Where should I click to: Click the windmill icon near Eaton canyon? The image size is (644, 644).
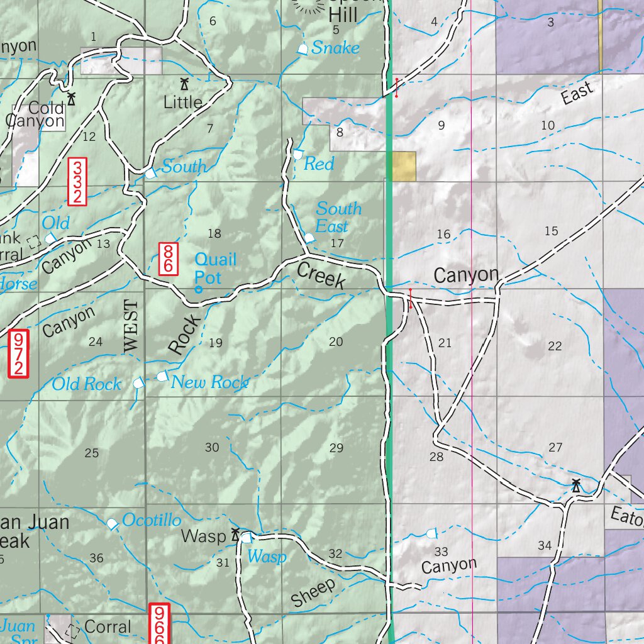pos(575,484)
